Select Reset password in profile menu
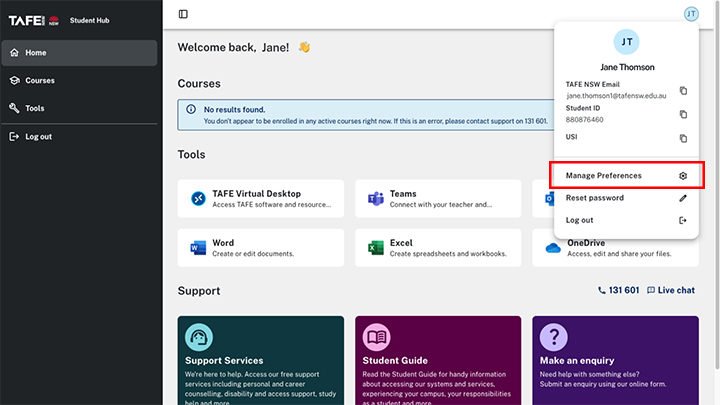 [x=626, y=198]
